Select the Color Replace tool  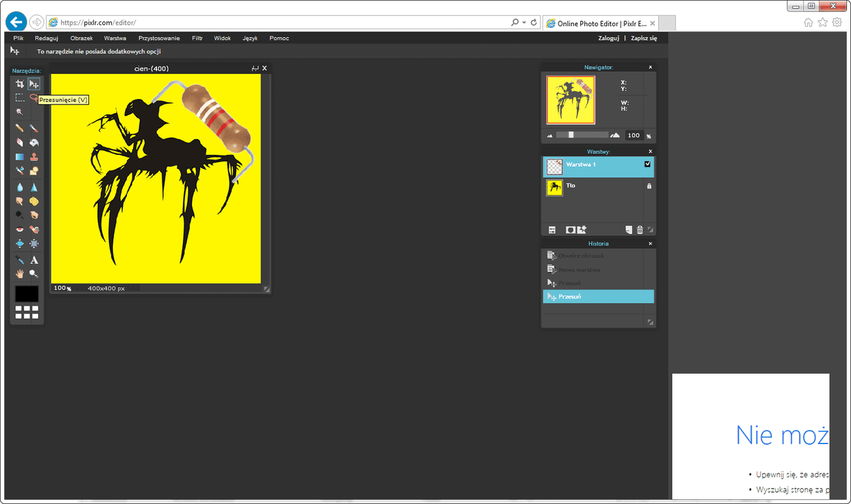pyautogui.click(x=20, y=171)
